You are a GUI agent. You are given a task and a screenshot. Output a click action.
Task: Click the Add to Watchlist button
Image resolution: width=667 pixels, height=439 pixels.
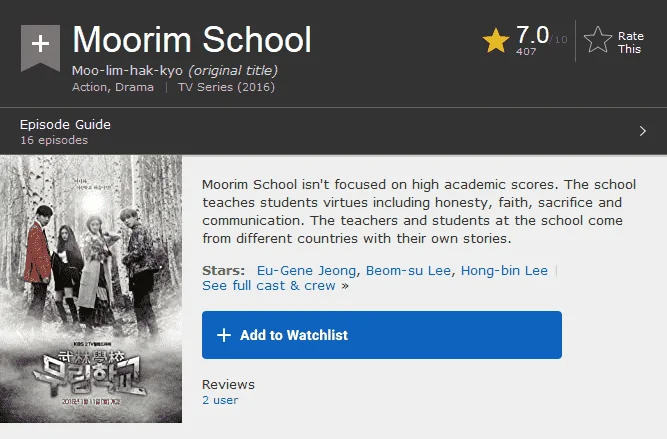[x=382, y=335]
